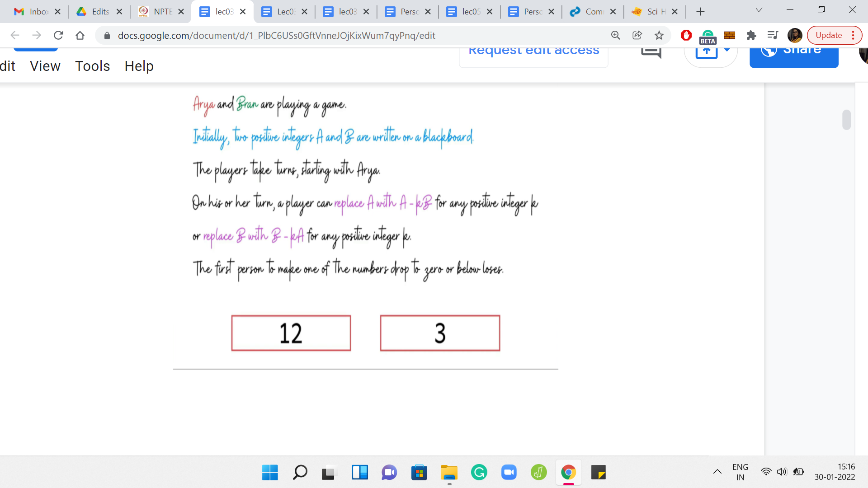Open the Tools menu

tap(92, 66)
